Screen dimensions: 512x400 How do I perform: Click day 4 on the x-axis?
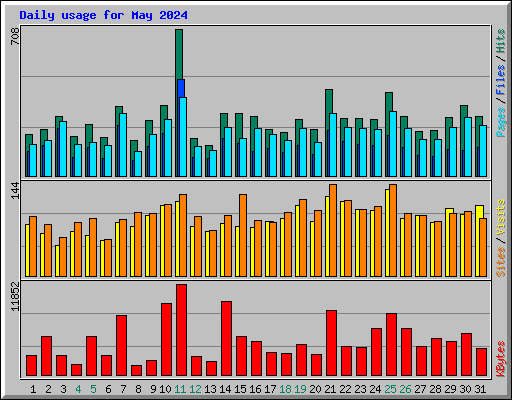[x=78, y=389]
